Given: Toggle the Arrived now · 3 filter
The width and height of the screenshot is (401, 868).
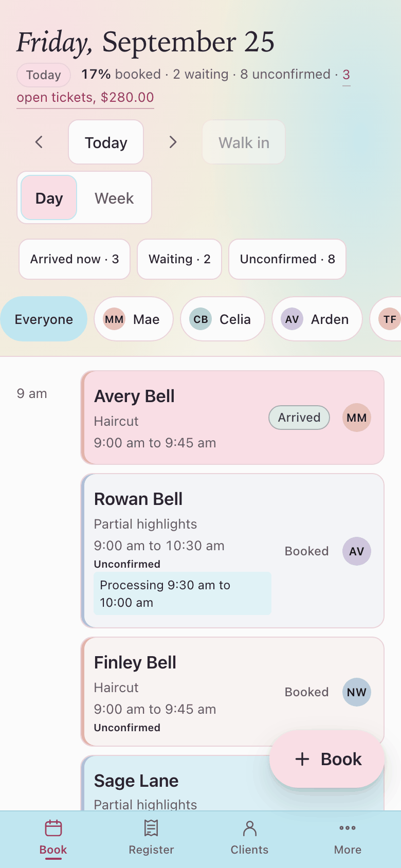Looking at the screenshot, I should pyautogui.click(x=75, y=259).
